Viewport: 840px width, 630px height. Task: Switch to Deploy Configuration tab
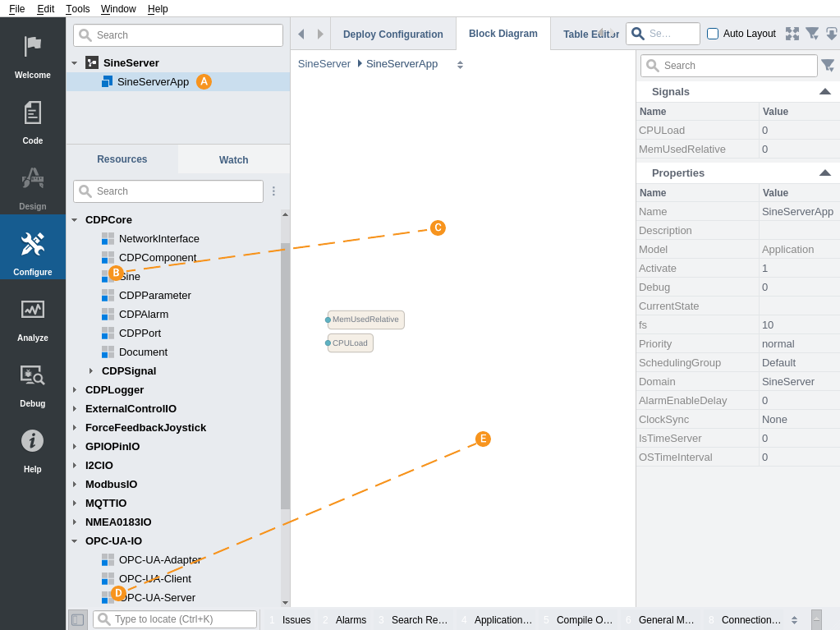(392, 34)
